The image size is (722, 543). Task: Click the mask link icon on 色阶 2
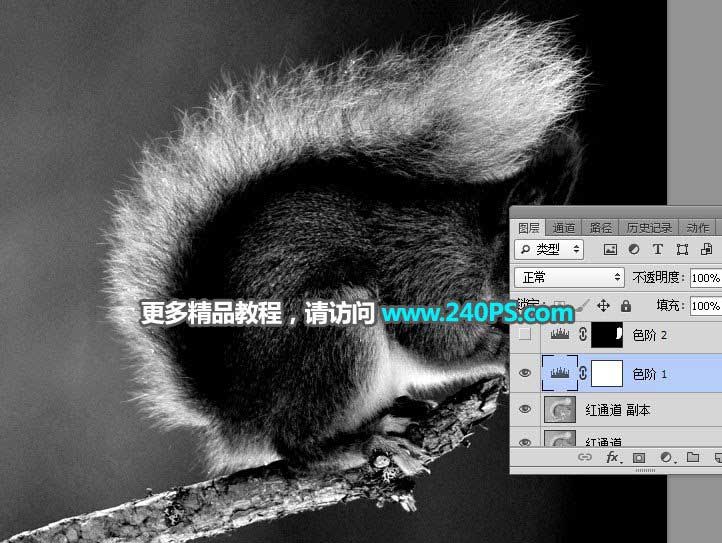click(x=583, y=335)
